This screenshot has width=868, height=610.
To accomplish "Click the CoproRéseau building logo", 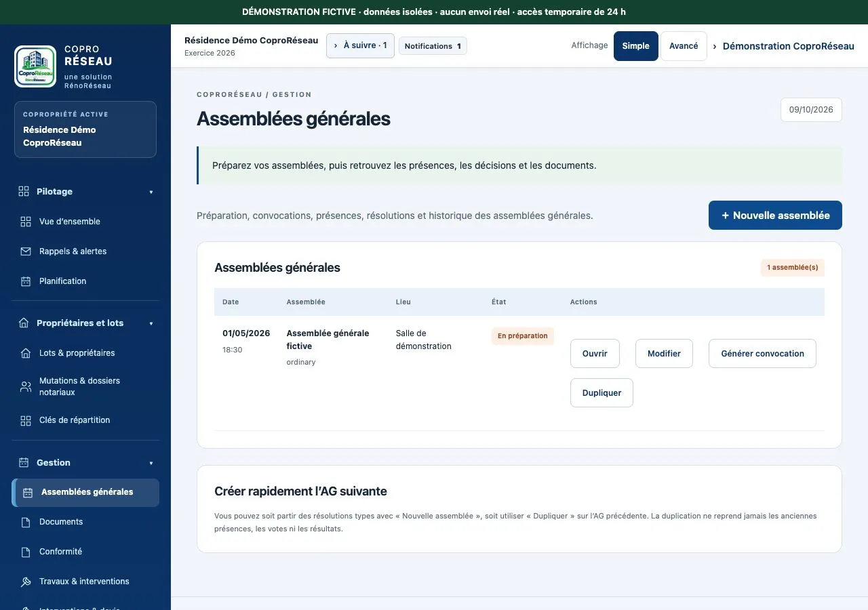I will [35, 66].
